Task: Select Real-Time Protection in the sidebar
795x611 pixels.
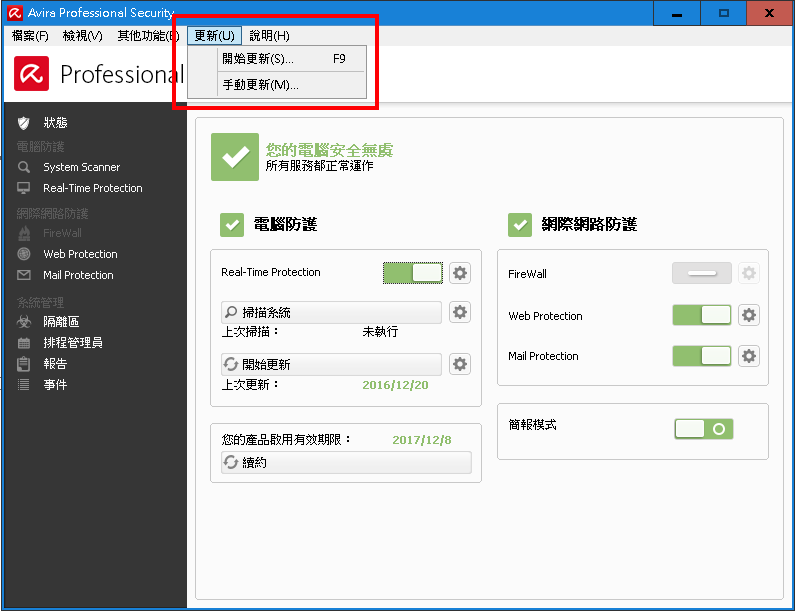Action: pos(93,188)
